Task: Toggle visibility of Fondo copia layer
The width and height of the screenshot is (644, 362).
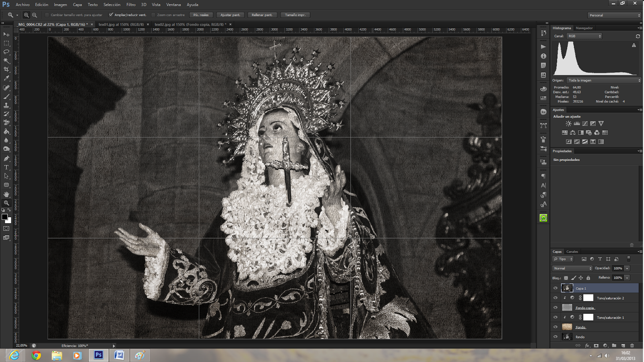Action: tap(555, 308)
